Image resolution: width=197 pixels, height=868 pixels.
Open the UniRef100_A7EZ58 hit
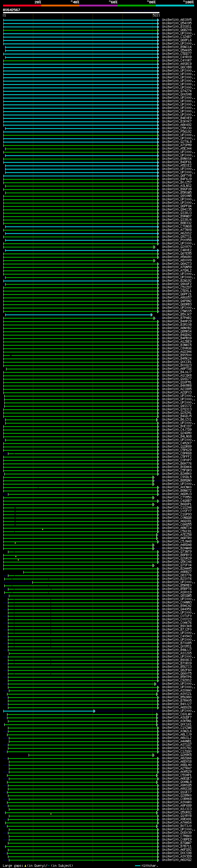click(177, 535)
